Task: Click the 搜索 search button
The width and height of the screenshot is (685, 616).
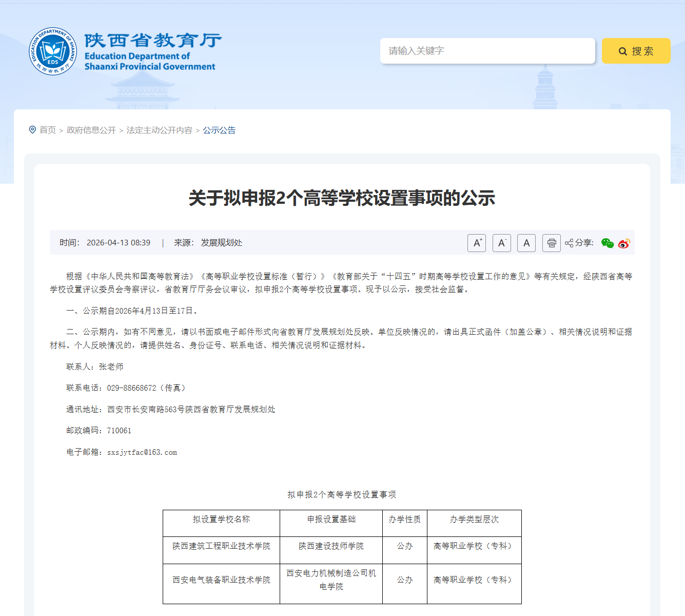Action: (636, 51)
